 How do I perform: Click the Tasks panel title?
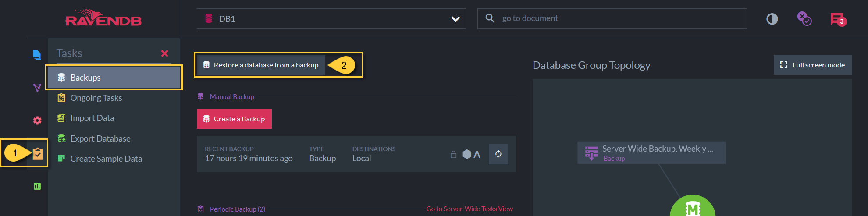[x=69, y=53]
